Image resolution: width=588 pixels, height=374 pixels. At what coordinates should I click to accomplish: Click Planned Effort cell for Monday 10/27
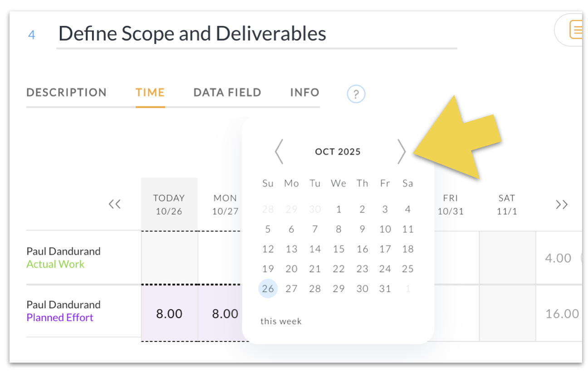[x=225, y=314]
